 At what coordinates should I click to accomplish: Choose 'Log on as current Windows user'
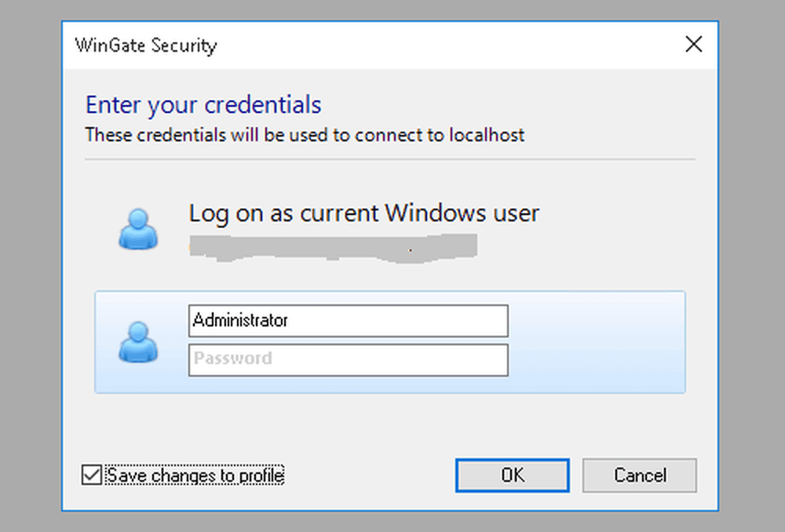[364, 213]
